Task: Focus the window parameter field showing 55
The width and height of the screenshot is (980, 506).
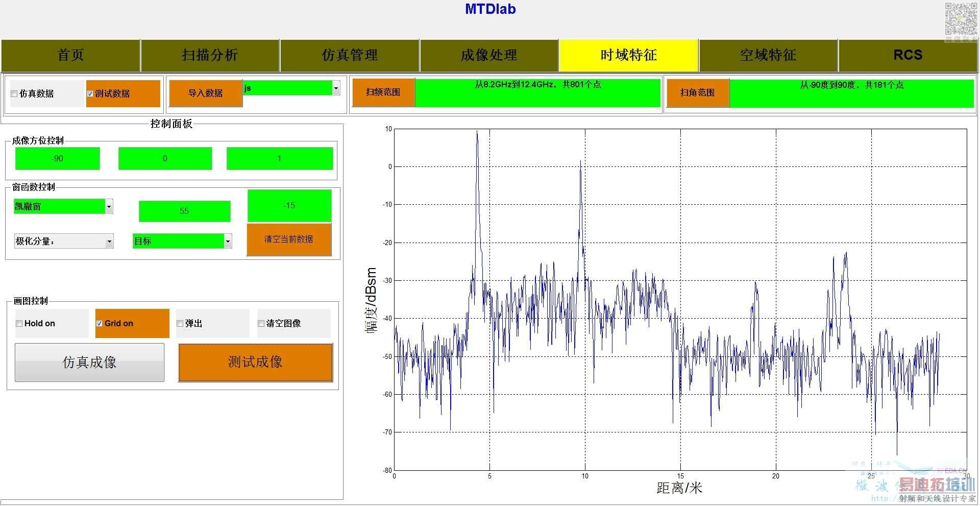Action: pyautogui.click(x=184, y=211)
